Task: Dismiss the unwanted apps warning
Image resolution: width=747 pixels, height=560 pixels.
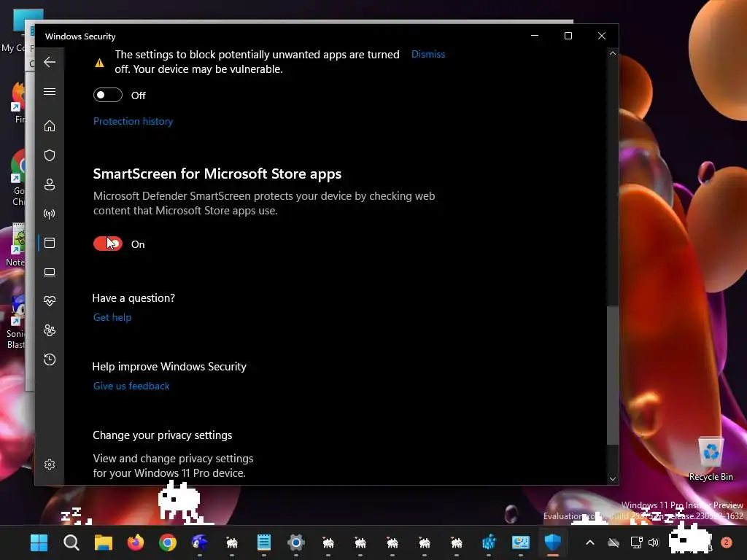Action: [428, 54]
